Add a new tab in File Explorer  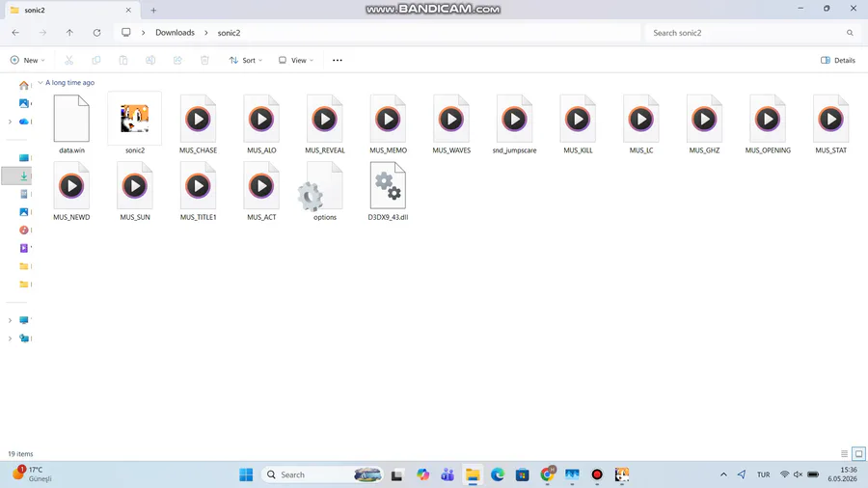[153, 10]
